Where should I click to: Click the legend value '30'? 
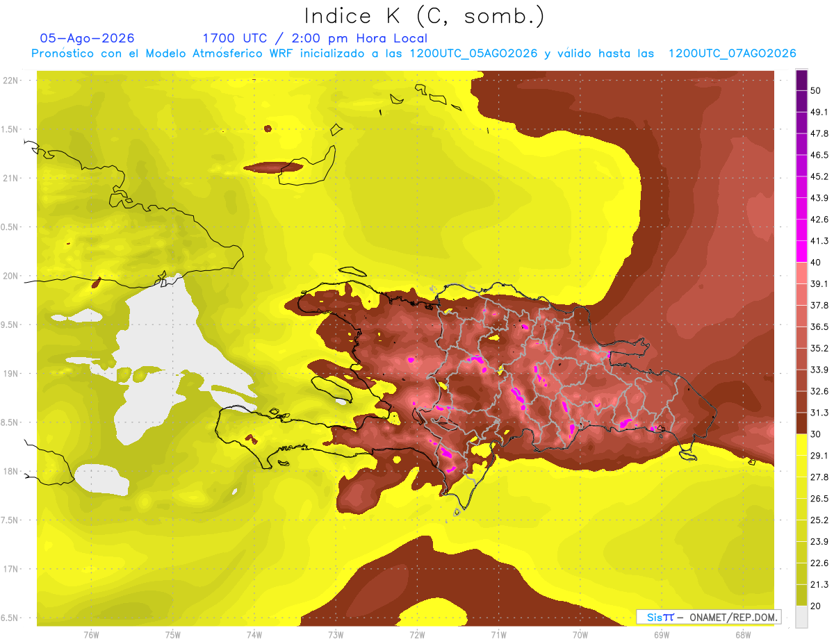click(x=816, y=434)
